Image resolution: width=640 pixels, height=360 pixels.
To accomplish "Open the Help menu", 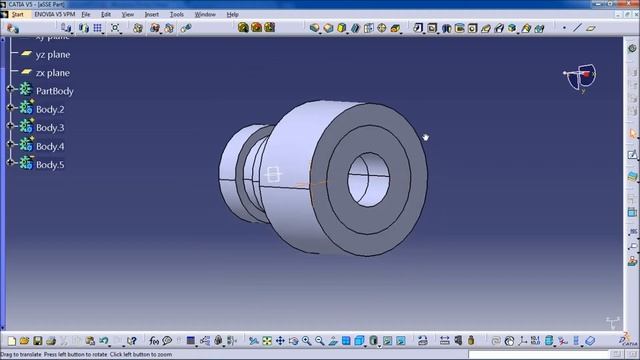I will [232, 14].
